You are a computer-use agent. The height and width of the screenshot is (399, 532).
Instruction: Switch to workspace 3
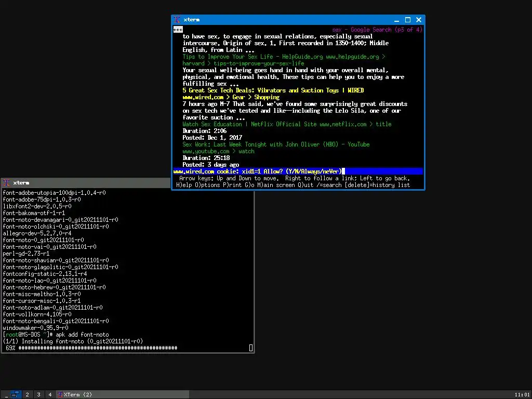pos(38,395)
